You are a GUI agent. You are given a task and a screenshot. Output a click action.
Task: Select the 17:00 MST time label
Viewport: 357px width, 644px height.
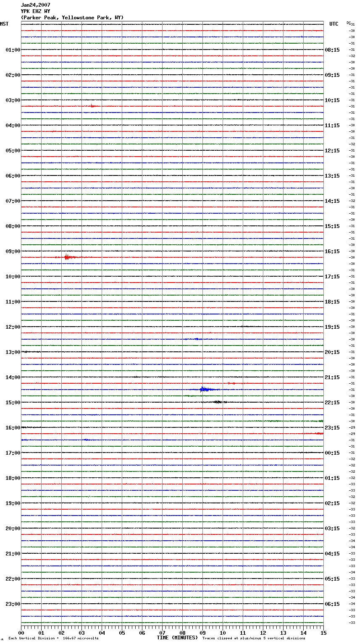[13, 453]
